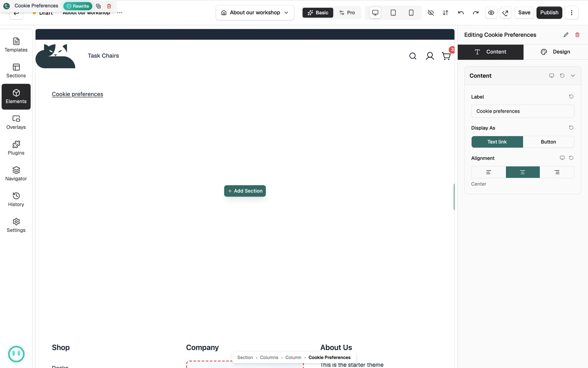Viewport: 588px width, 368px height.
Task: Open the About our workshop page dropdown
Action: tap(255, 13)
